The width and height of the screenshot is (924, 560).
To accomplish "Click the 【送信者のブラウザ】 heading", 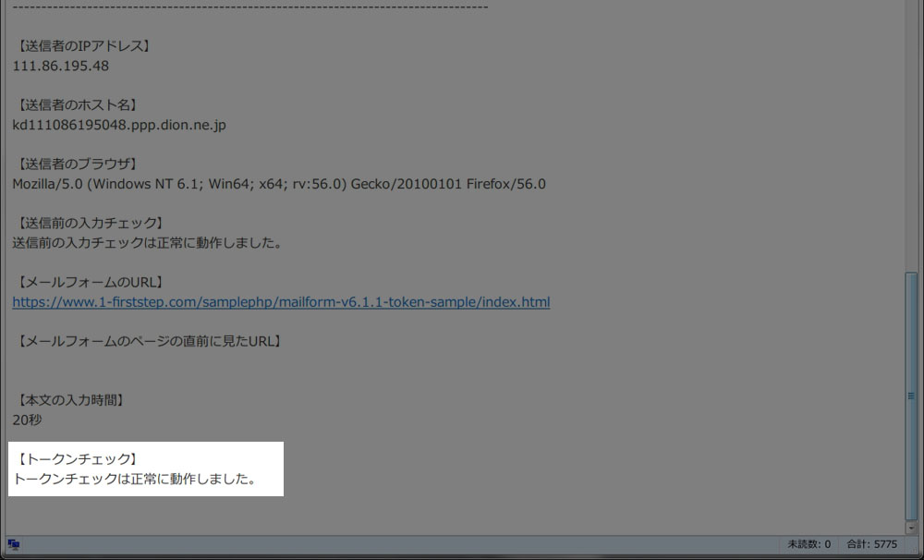I will [78, 164].
